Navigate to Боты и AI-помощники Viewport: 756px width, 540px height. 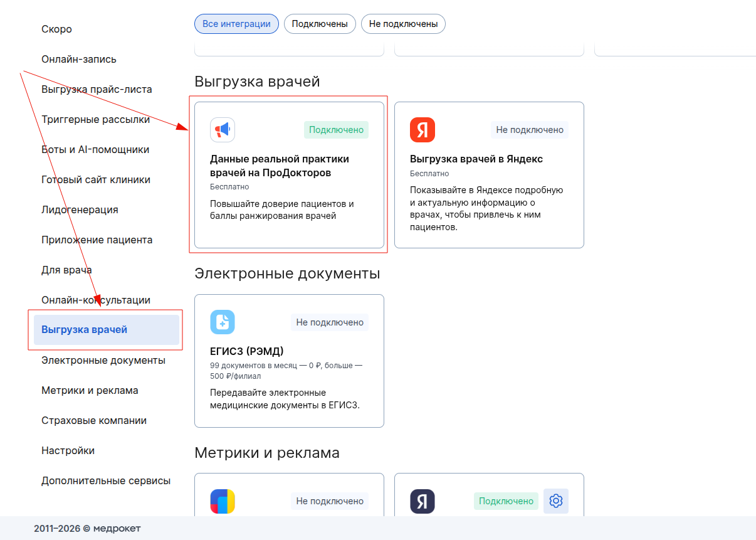click(x=95, y=150)
